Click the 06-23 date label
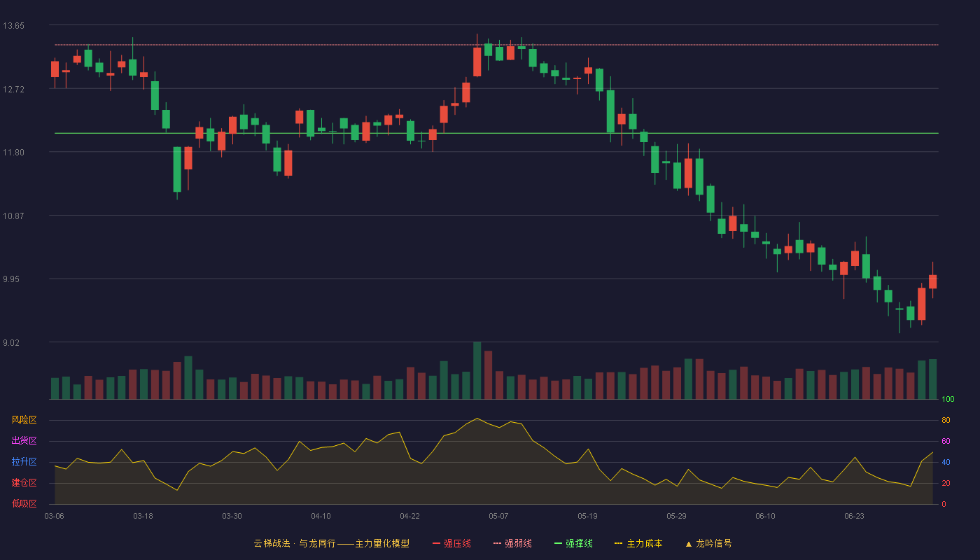Screen dimensions: 980x560 coord(854,516)
